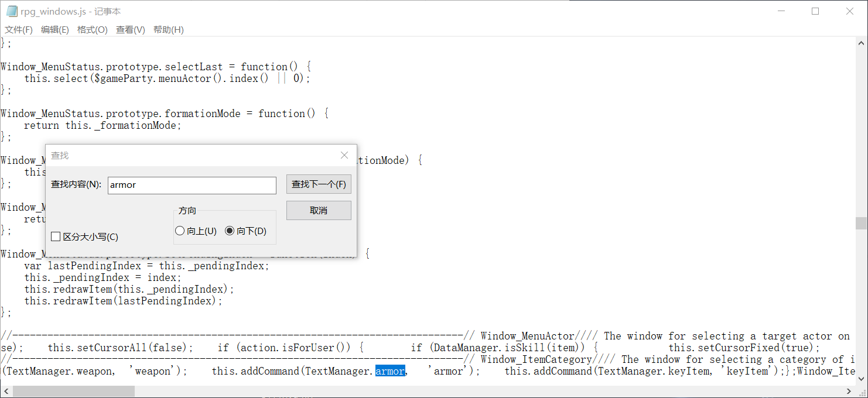Open the 查看(V) menu
868x398 pixels.
pyautogui.click(x=131, y=30)
